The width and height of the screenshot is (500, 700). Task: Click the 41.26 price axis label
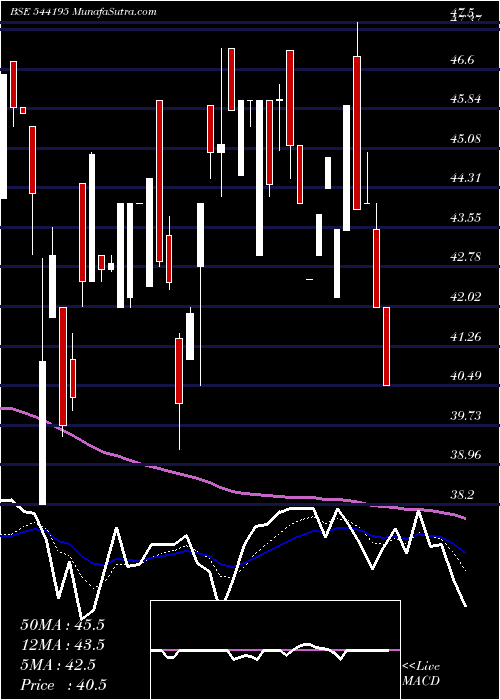pos(466,337)
